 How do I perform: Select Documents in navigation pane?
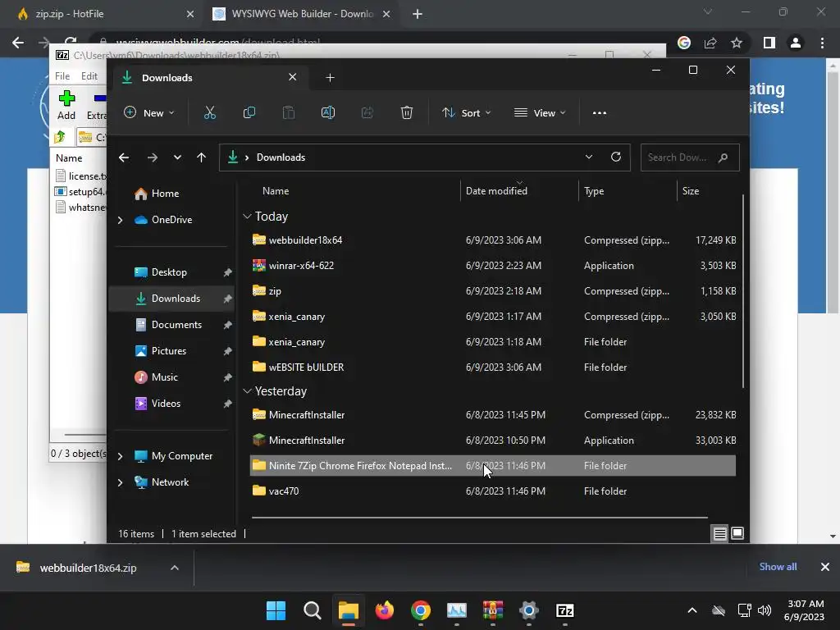click(172, 325)
